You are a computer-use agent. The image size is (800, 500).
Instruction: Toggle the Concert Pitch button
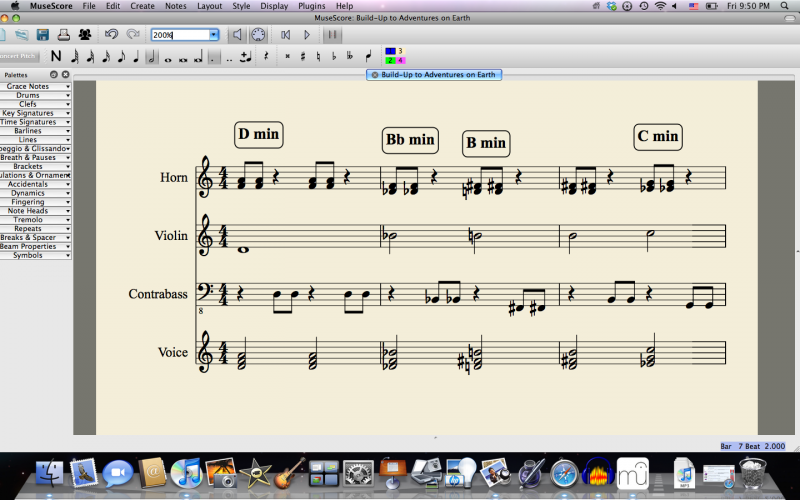tap(18, 56)
